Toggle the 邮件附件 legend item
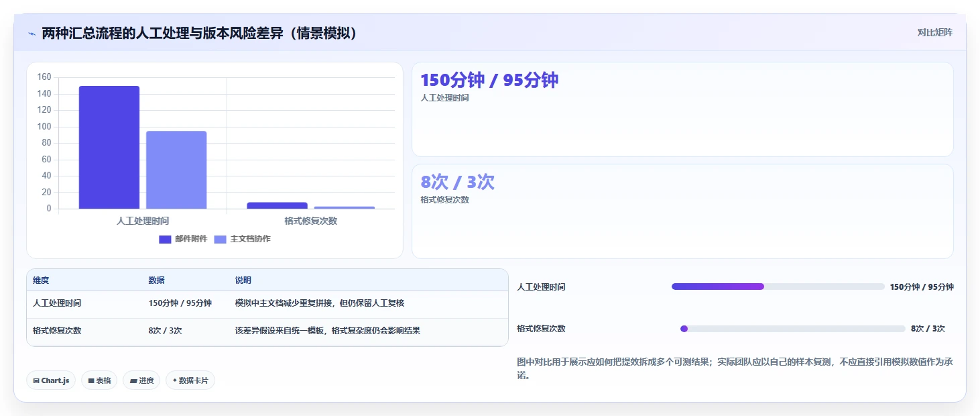Viewport: 980px width, 416px height. pos(183,239)
